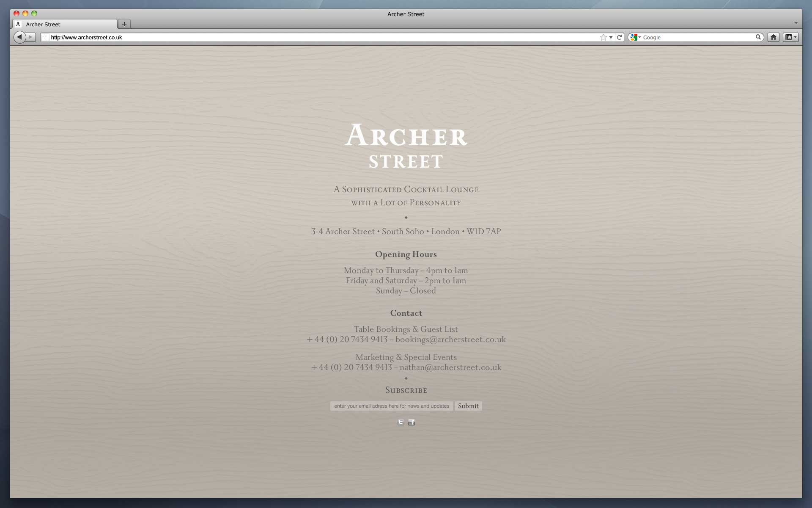The width and height of the screenshot is (812, 508).
Task: Expand the list-all-tabs arrow
Action: click(x=796, y=23)
